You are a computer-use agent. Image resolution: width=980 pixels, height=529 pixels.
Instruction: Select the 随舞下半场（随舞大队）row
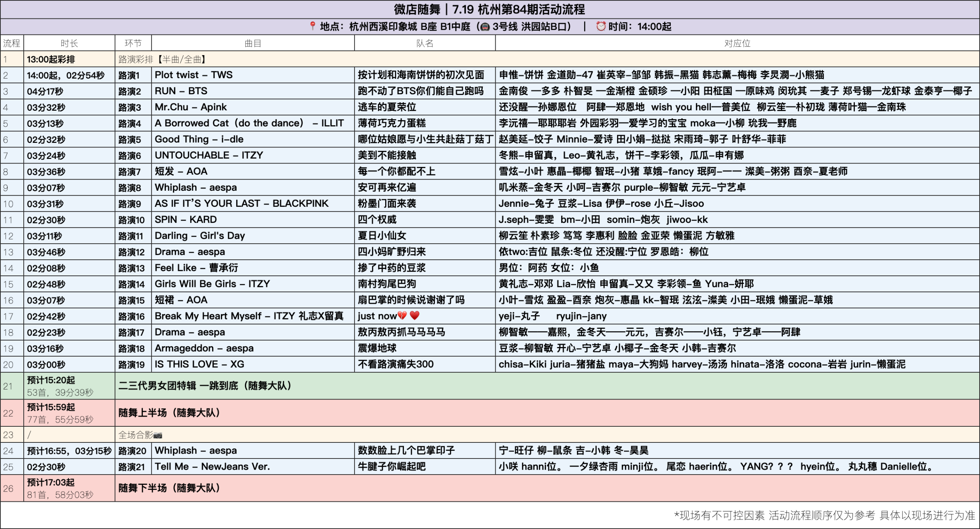(x=547, y=488)
